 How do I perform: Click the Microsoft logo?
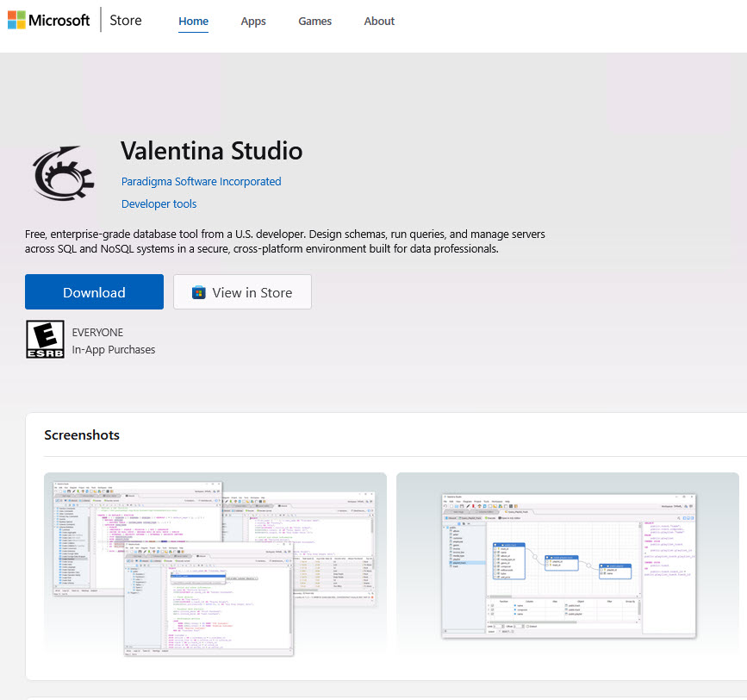[48, 20]
